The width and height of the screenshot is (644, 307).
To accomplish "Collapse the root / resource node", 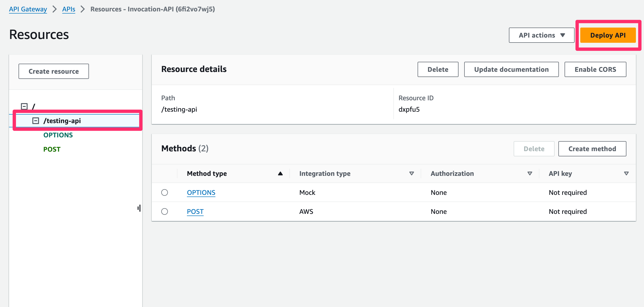I will pyautogui.click(x=24, y=106).
